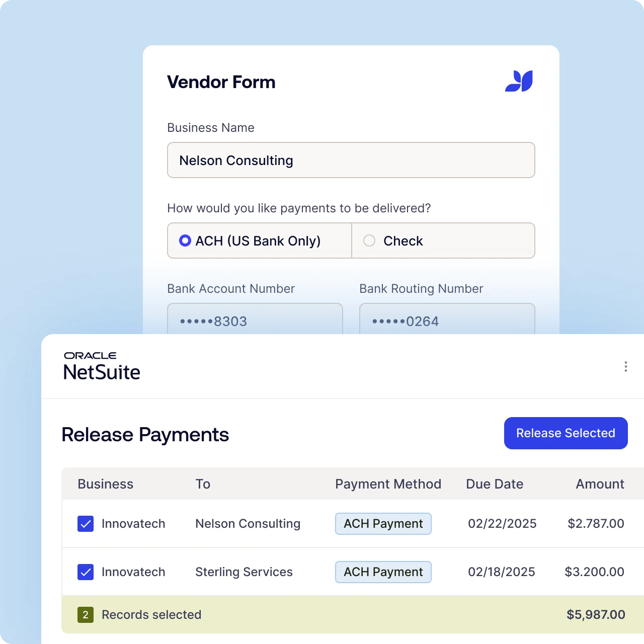The width and height of the screenshot is (644, 644).
Task: Click ACH Payment tag for Sterling Services
Action: pyautogui.click(x=383, y=572)
